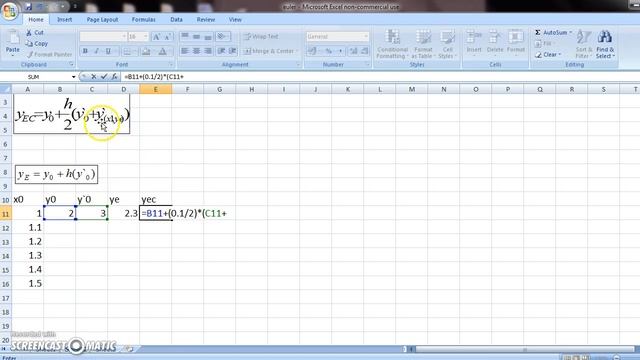Open Format as Table gallery
The height and width of the screenshot is (360, 640).
pyautogui.click(x=423, y=44)
